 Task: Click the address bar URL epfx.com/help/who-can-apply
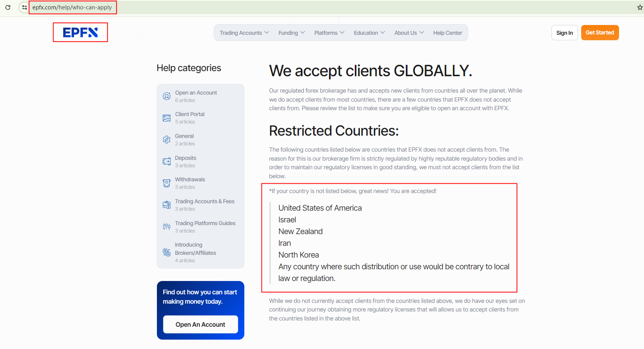[72, 7]
